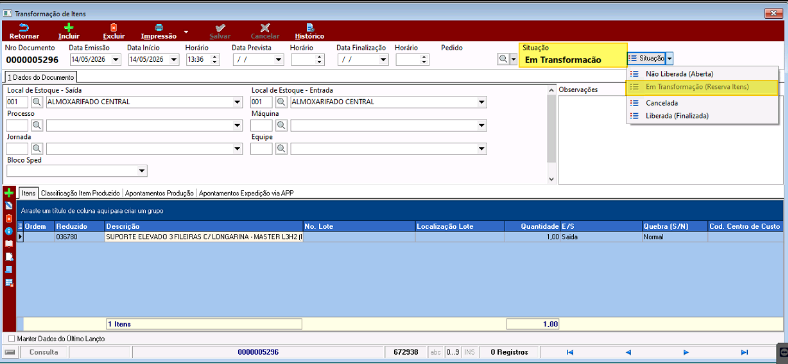Enable Manter Dados do Último Lançto checkbox
The image size is (788, 364).
point(12,339)
